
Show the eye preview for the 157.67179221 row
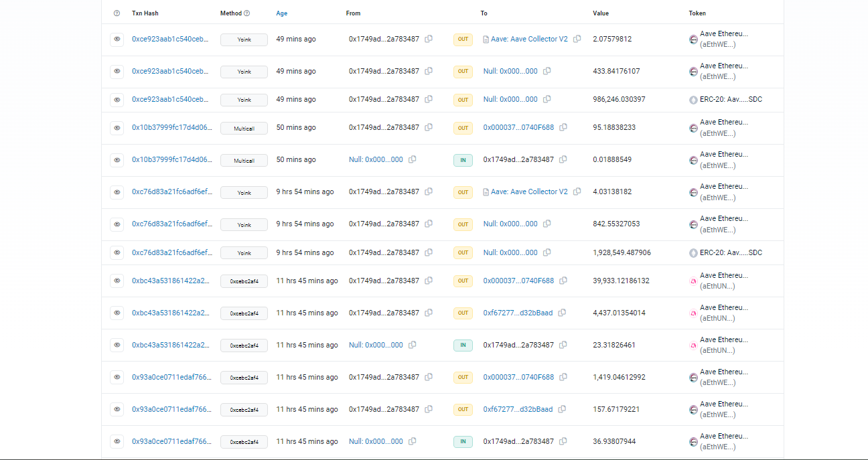click(117, 409)
